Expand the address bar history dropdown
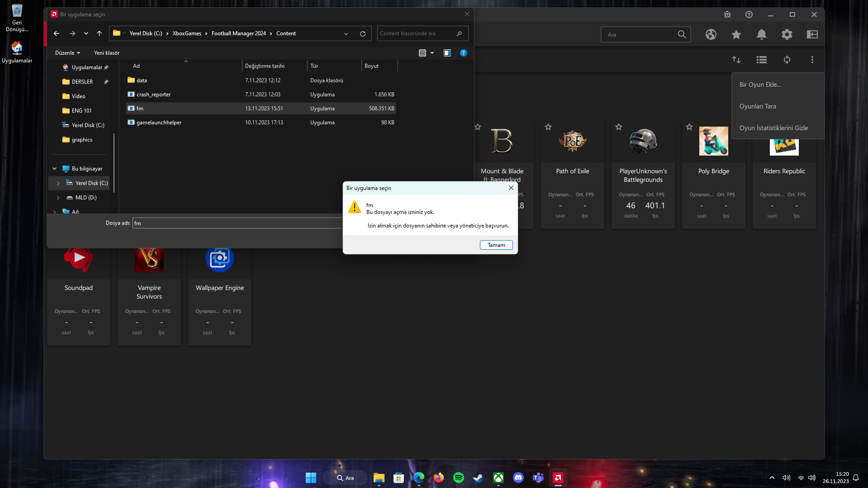Screen dimensions: 868x488 tap(346, 33)
